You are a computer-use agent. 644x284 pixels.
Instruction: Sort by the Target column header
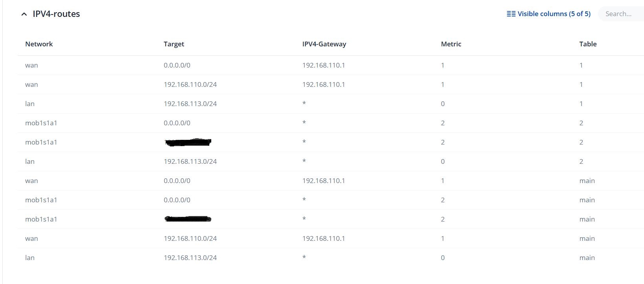click(x=174, y=44)
